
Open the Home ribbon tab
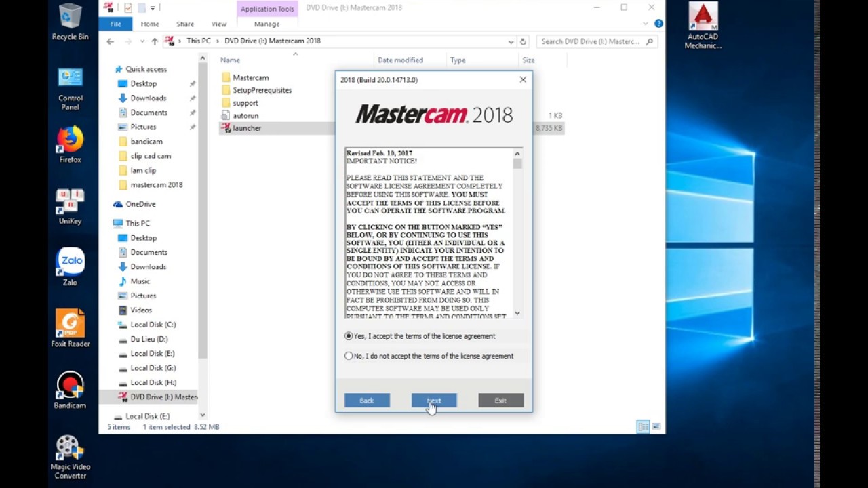150,24
